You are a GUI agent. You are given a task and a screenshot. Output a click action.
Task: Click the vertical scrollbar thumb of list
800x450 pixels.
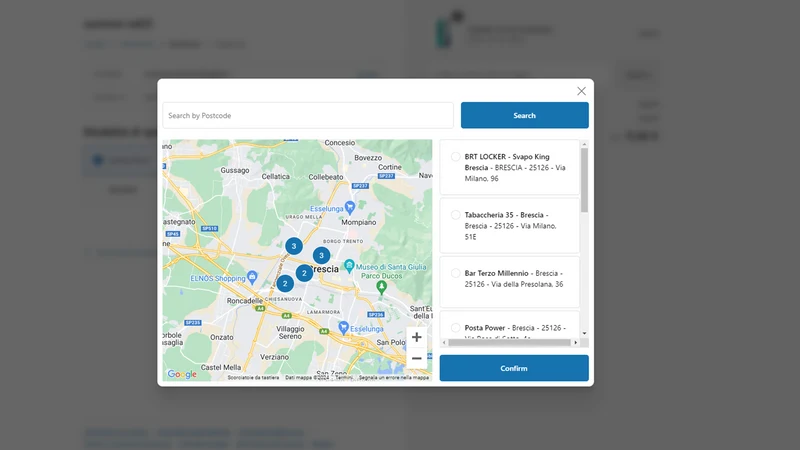point(584,180)
